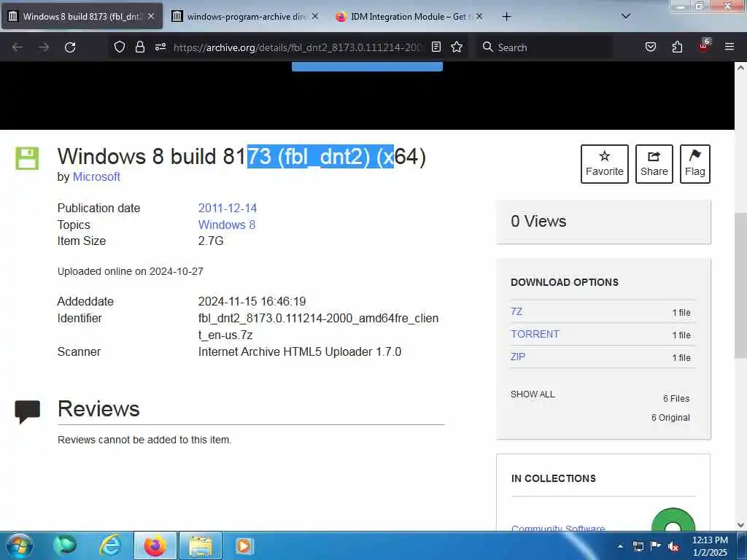Click the 6 Original text
This screenshot has height=560, width=747.
[670, 418]
